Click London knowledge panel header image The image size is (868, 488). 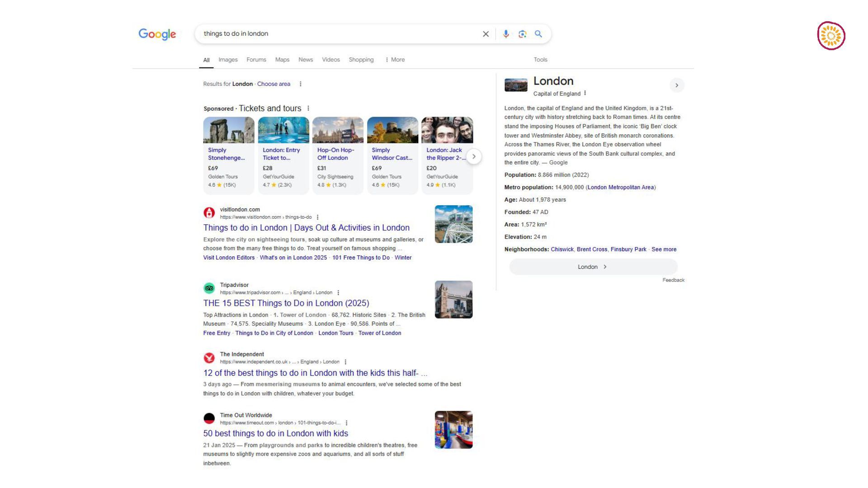516,85
